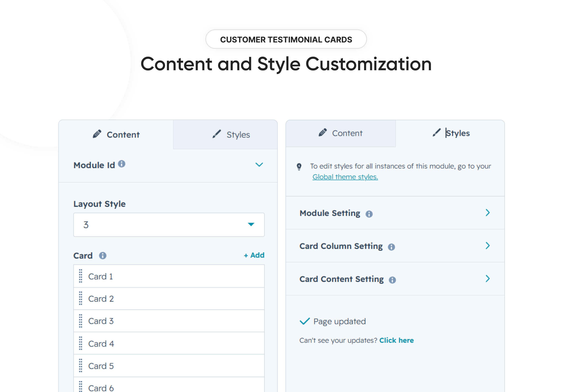The width and height of the screenshot is (572, 392).
Task: Switch to Content tab in left panel
Action: point(116,135)
